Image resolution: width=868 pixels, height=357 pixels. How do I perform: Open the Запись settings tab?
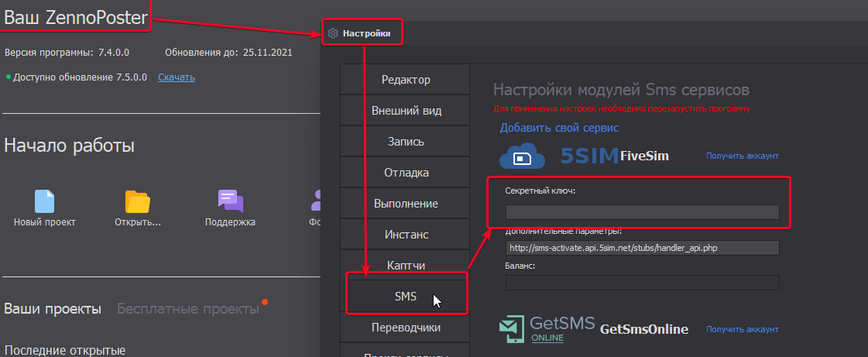coord(405,142)
